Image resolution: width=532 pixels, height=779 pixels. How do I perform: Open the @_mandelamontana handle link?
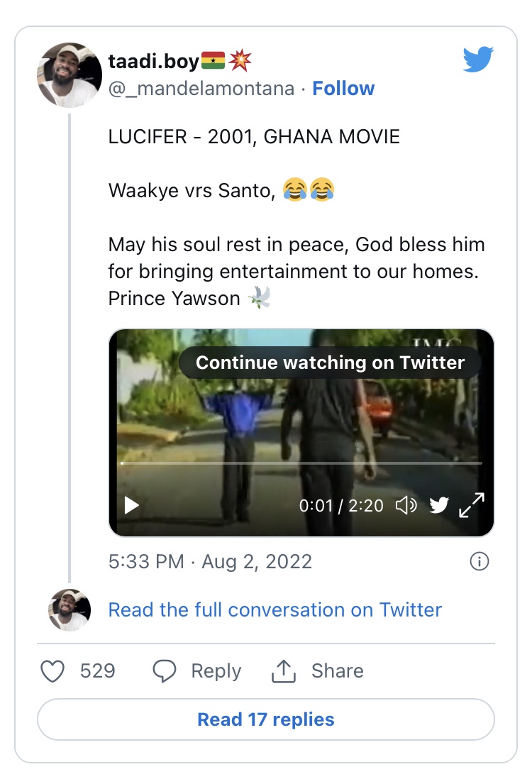coord(201,89)
